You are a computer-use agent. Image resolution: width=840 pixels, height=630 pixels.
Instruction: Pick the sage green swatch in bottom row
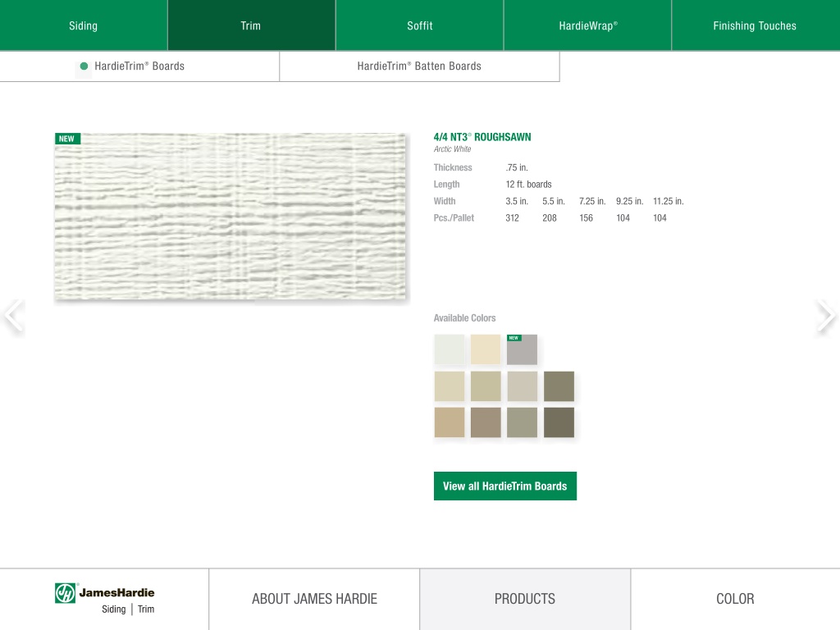tap(523, 422)
